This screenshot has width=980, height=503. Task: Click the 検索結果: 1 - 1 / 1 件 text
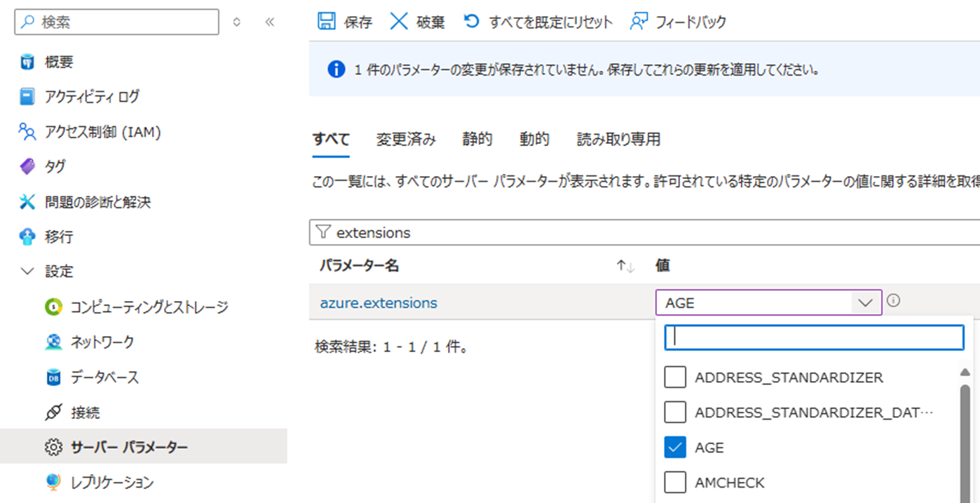391,346
